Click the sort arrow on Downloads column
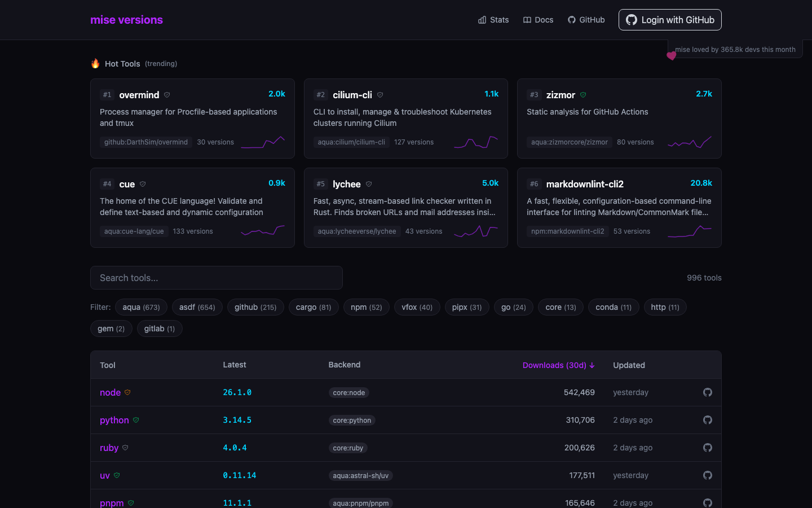 click(x=592, y=365)
